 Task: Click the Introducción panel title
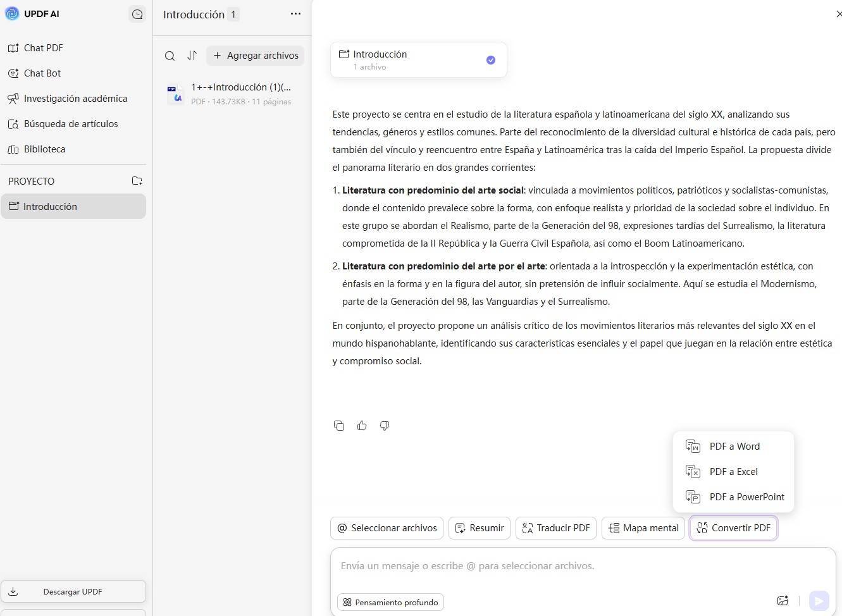pos(194,15)
